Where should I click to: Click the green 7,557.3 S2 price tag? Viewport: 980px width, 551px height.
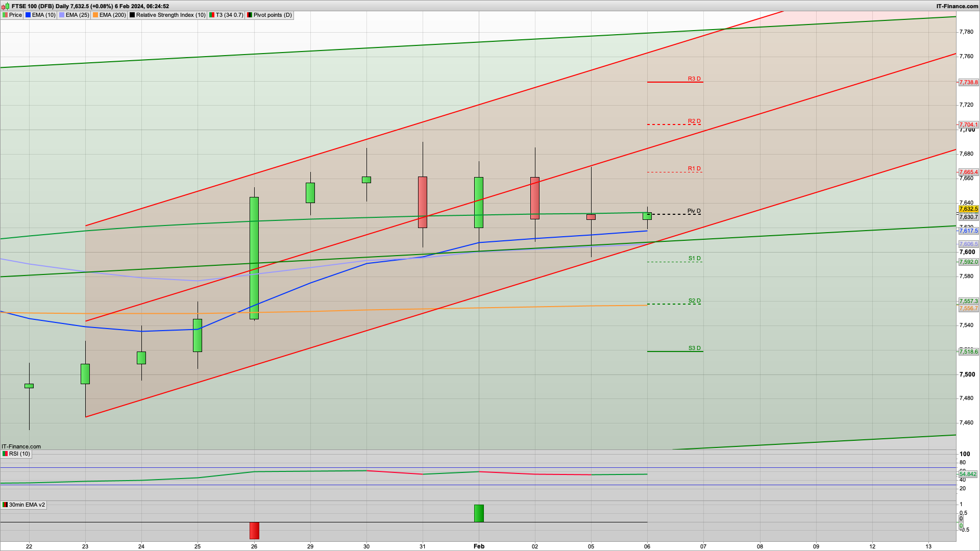968,301
